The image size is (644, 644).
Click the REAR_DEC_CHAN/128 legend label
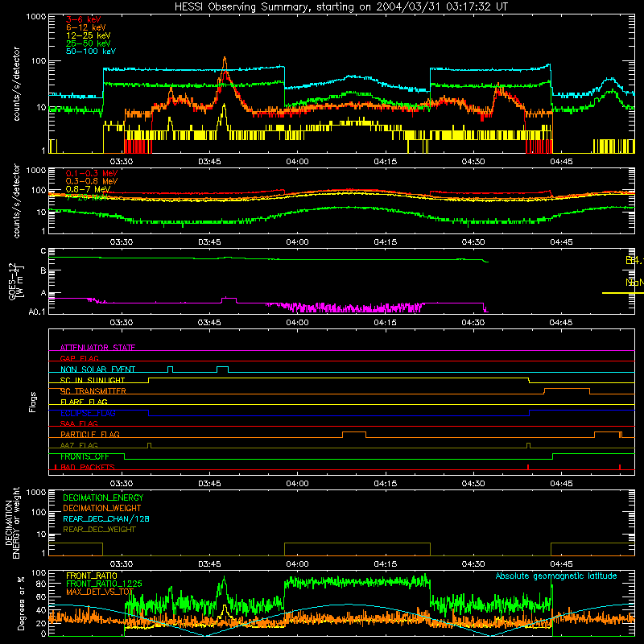[x=106, y=518]
